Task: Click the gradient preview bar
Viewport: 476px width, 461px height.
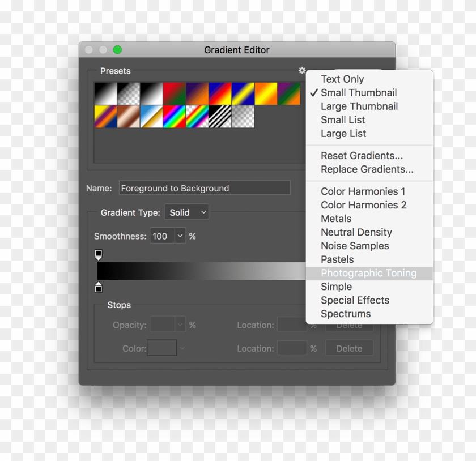Action: tap(201, 271)
